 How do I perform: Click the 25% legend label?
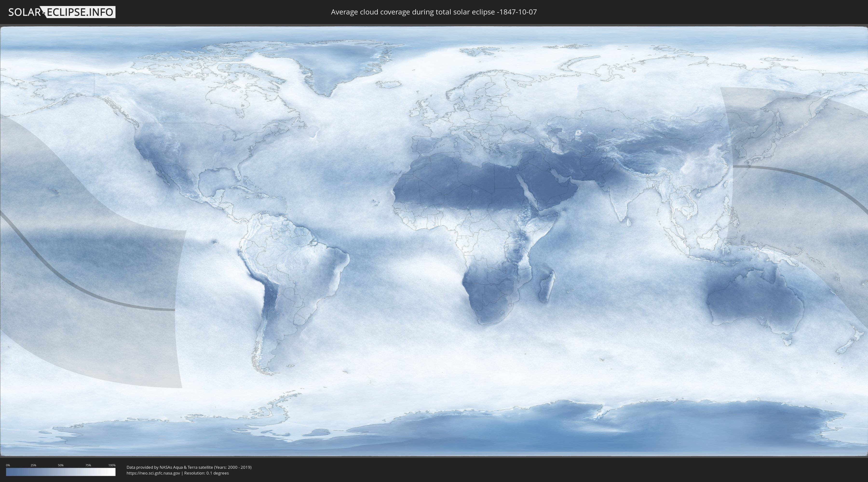tap(33, 465)
